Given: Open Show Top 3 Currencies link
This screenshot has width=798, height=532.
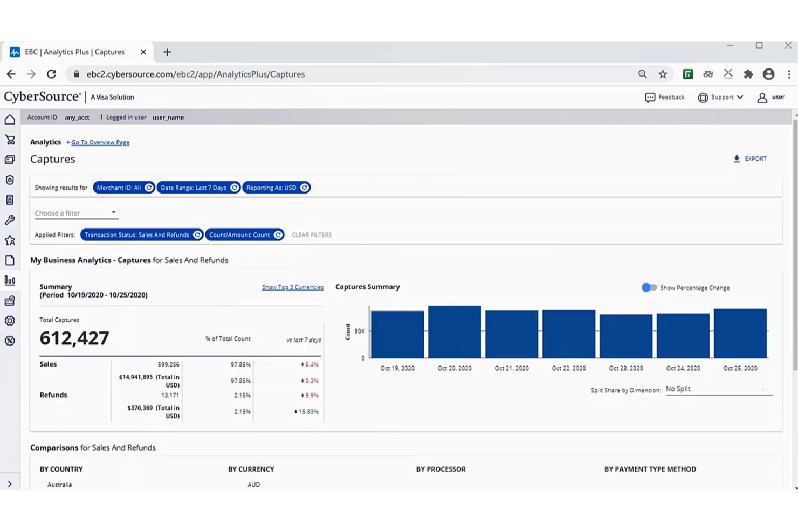Looking at the screenshot, I should tap(292, 287).
